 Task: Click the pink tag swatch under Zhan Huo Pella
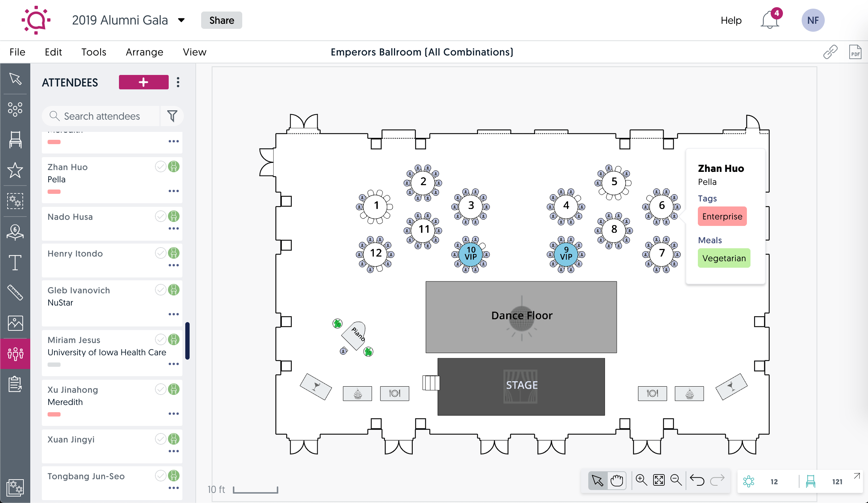54,192
